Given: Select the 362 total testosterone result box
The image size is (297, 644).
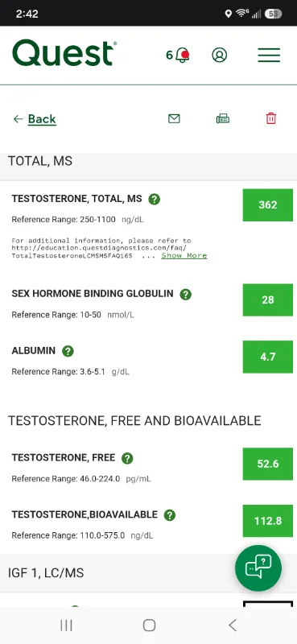Looking at the screenshot, I should tap(268, 205).
